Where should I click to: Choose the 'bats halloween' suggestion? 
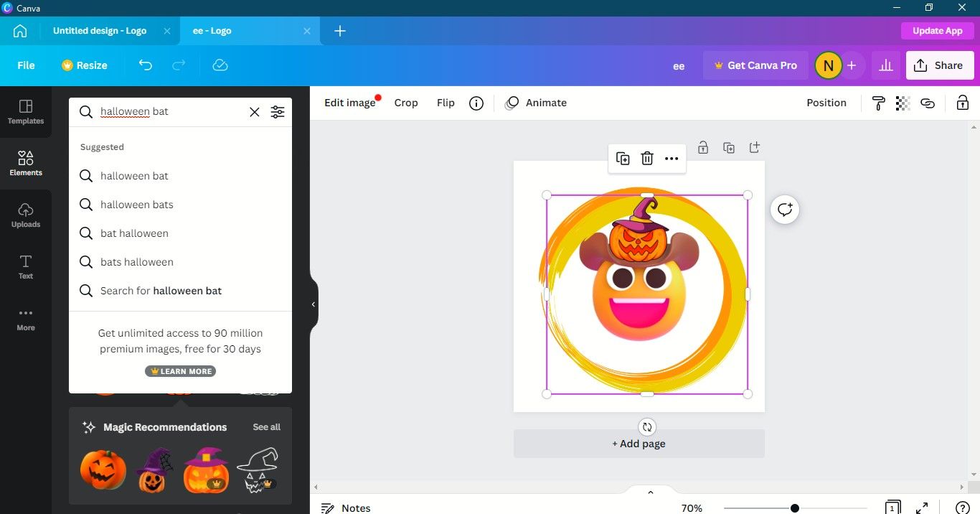point(180,262)
